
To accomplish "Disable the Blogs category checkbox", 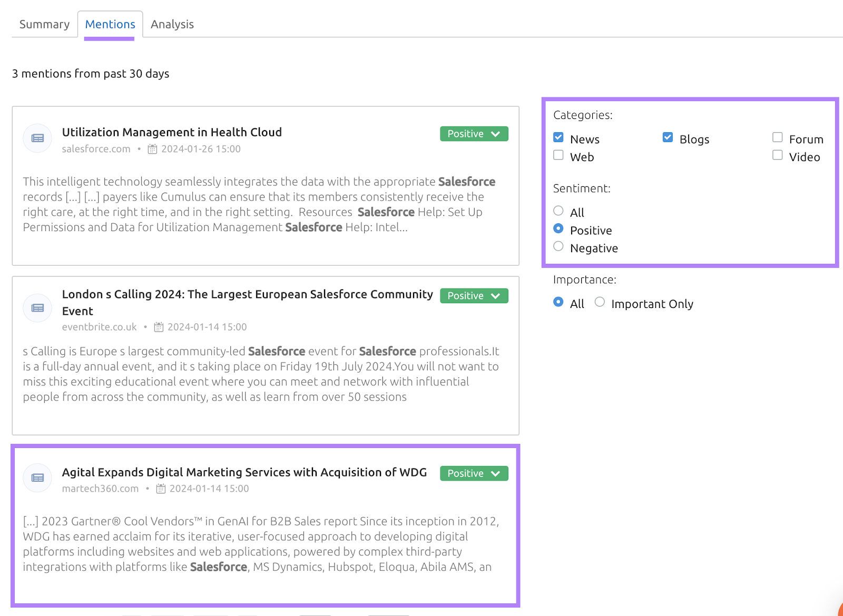I will (668, 137).
